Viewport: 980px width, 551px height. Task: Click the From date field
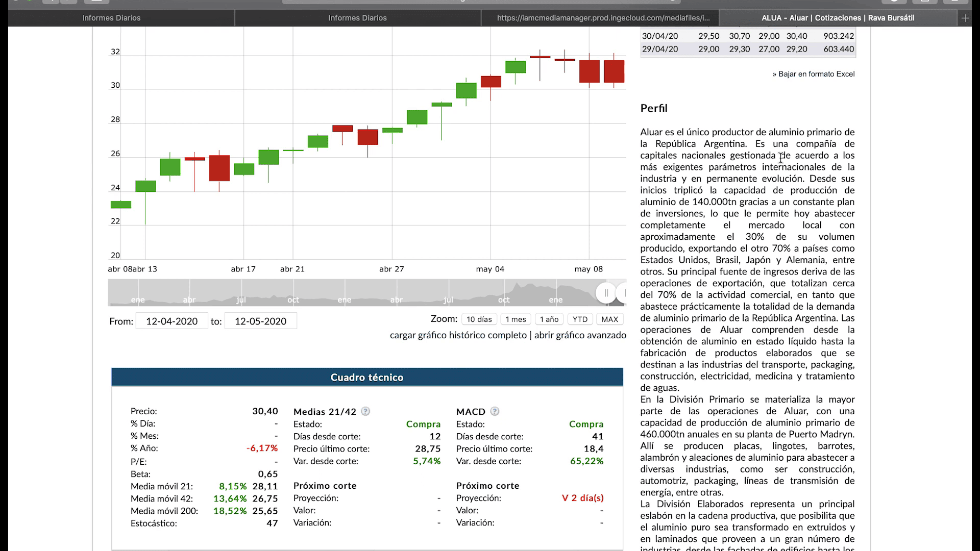click(171, 321)
